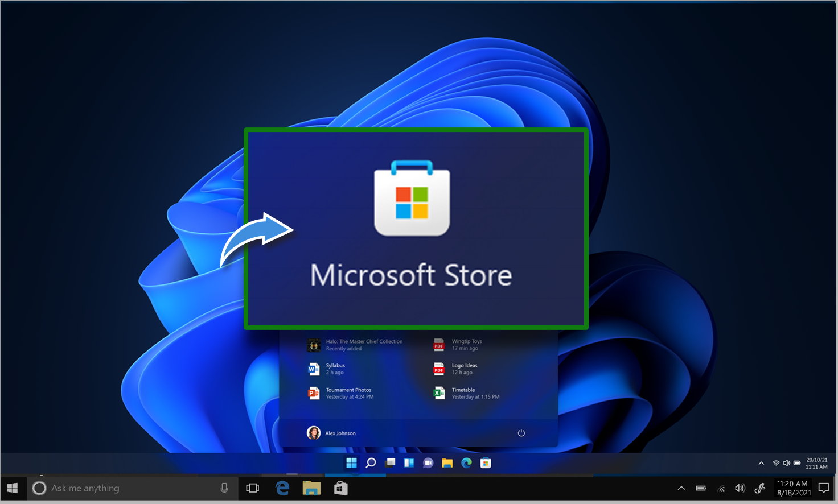Launch the new Edge in the Windows 11 taskbar
The height and width of the screenshot is (504, 838).
466,463
